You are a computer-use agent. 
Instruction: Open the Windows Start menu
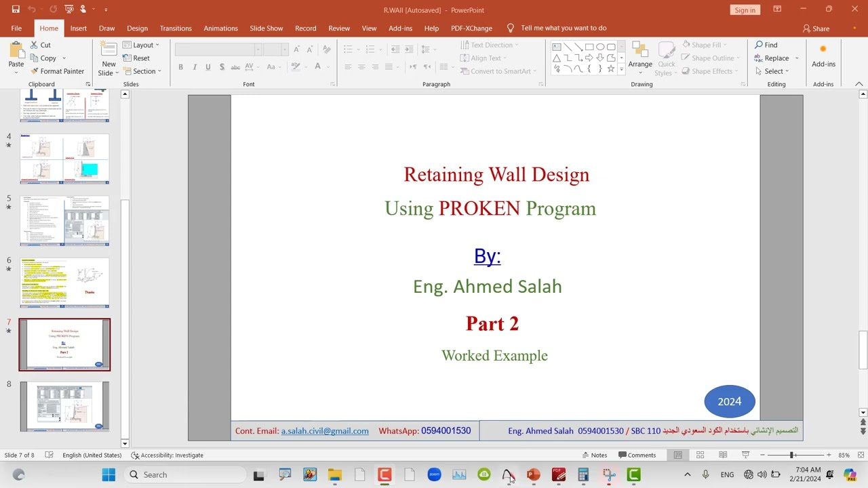point(108,474)
